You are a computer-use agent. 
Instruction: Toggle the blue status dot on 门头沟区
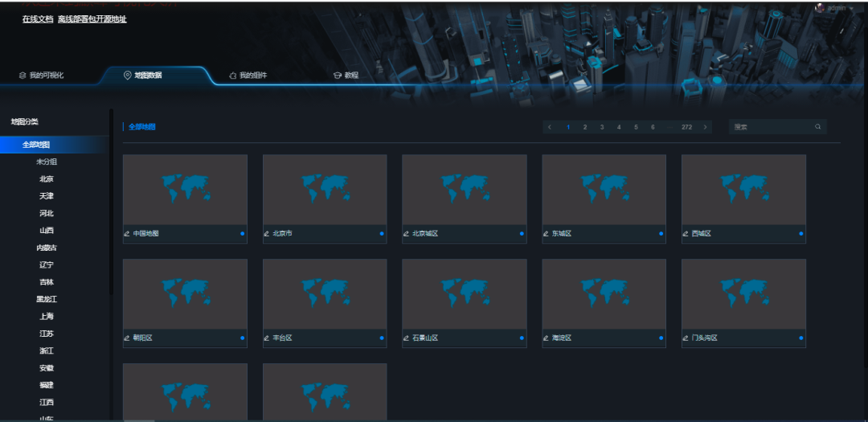800,338
